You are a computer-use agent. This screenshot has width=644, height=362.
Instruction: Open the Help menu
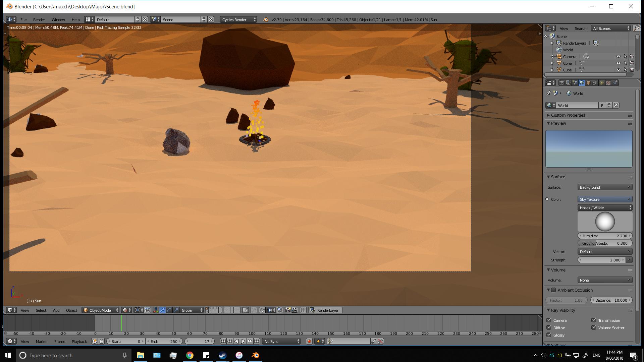click(x=75, y=19)
